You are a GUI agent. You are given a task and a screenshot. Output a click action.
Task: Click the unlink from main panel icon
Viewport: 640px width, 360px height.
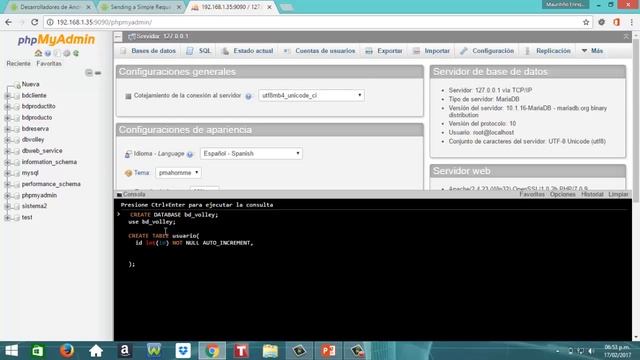(x=98, y=73)
